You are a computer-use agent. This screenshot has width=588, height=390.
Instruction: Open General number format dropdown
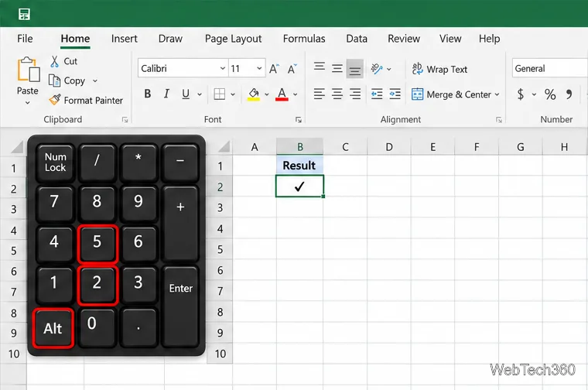pos(550,68)
